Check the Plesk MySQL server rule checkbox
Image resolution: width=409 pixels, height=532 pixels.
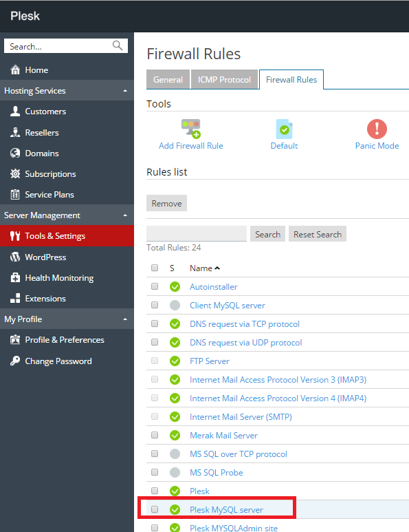(155, 509)
